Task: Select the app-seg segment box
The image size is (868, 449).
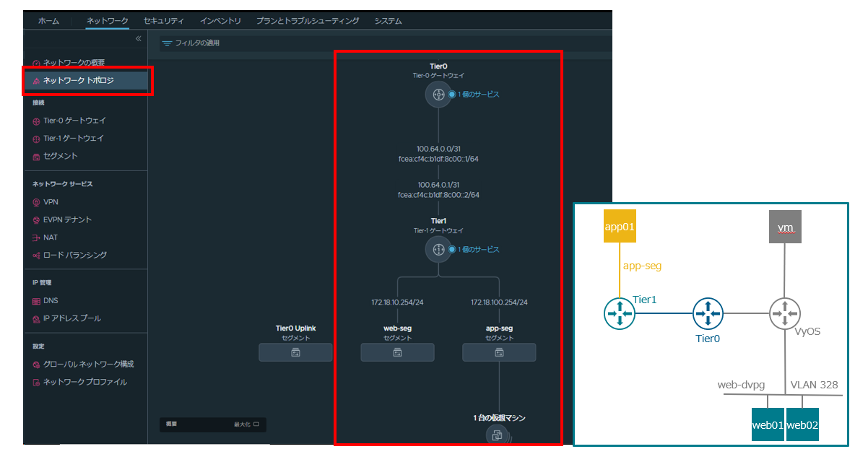Action: [499, 352]
